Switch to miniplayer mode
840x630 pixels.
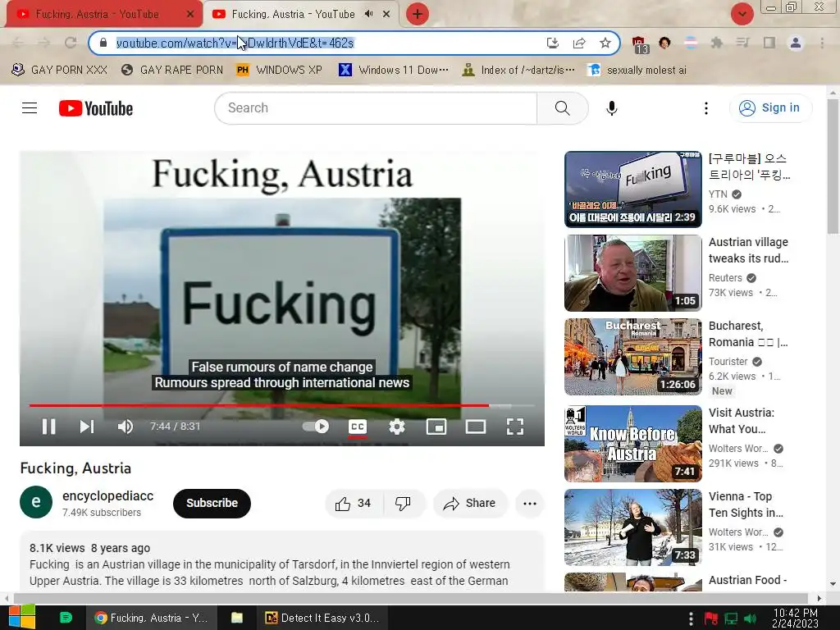pos(436,427)
